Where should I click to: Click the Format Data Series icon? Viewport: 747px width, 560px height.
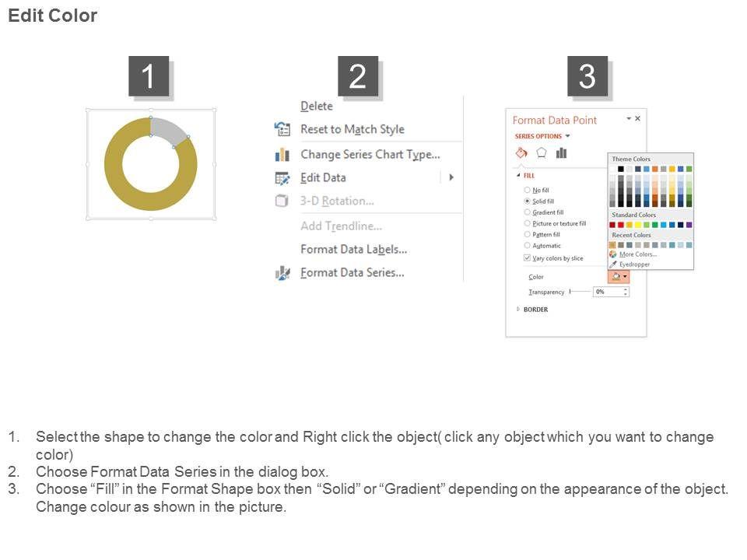tap(282, 273)
